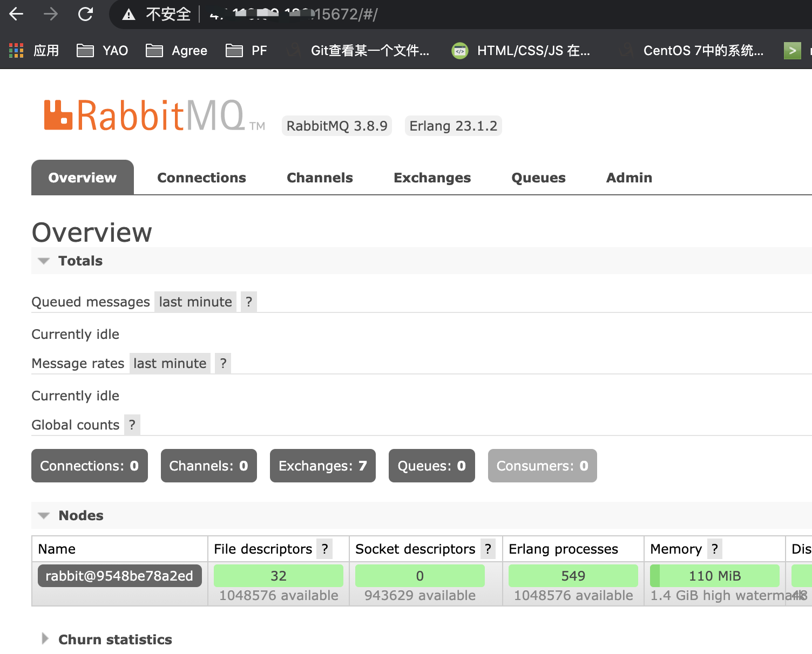Switch to the Queues tab
The width and height of the screenshot is (812, 654).
[538, 178]
